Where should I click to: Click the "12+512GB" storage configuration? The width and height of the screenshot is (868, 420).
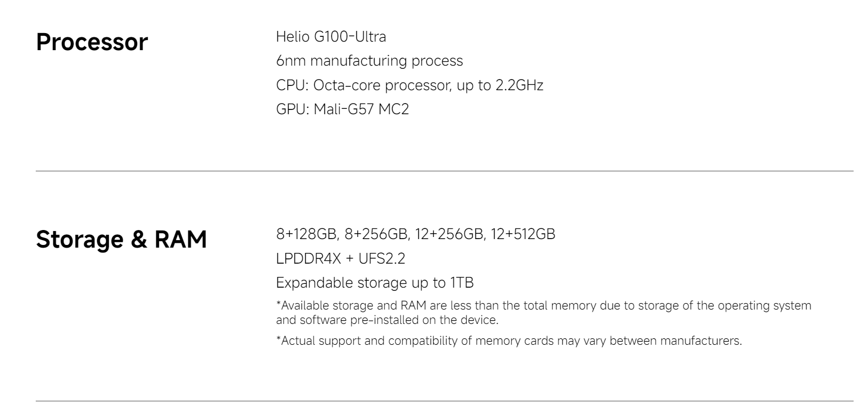pos(523,234)
